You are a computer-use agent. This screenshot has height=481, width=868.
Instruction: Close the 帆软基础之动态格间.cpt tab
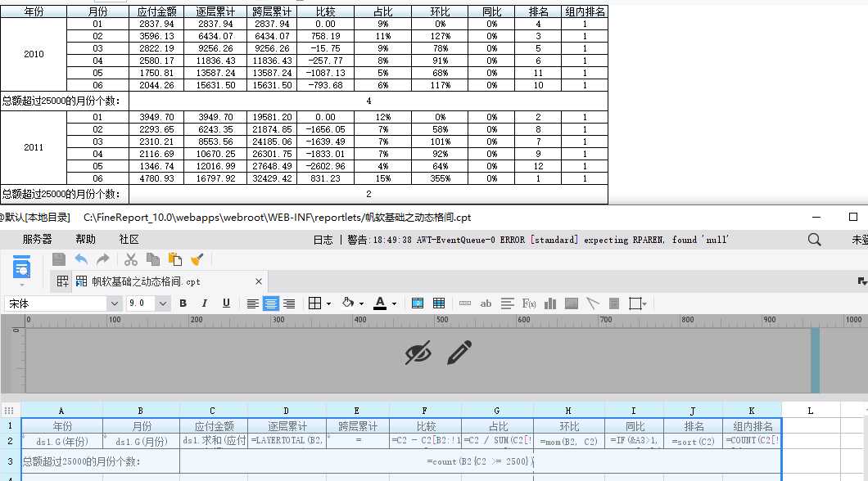(259, 281)
